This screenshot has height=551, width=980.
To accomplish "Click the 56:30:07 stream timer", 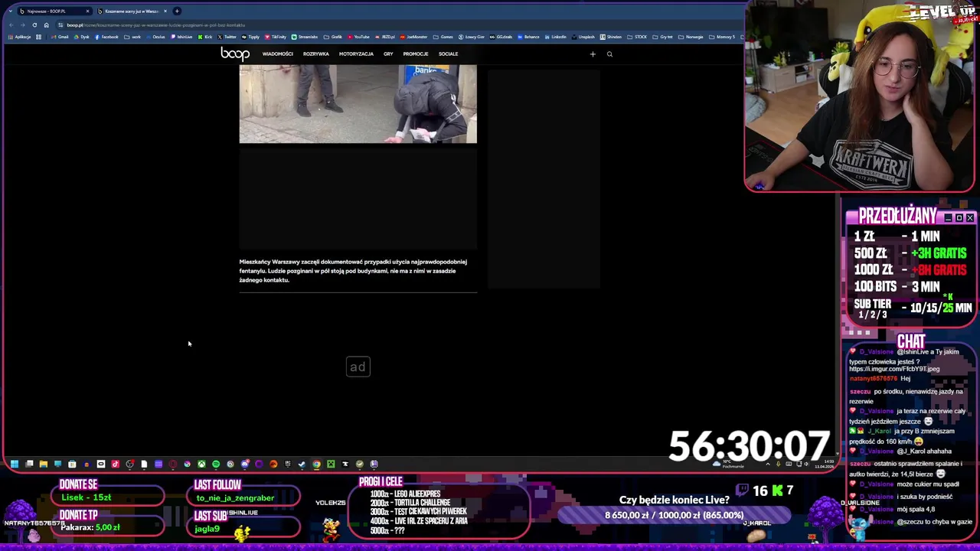I will [749, 446].
